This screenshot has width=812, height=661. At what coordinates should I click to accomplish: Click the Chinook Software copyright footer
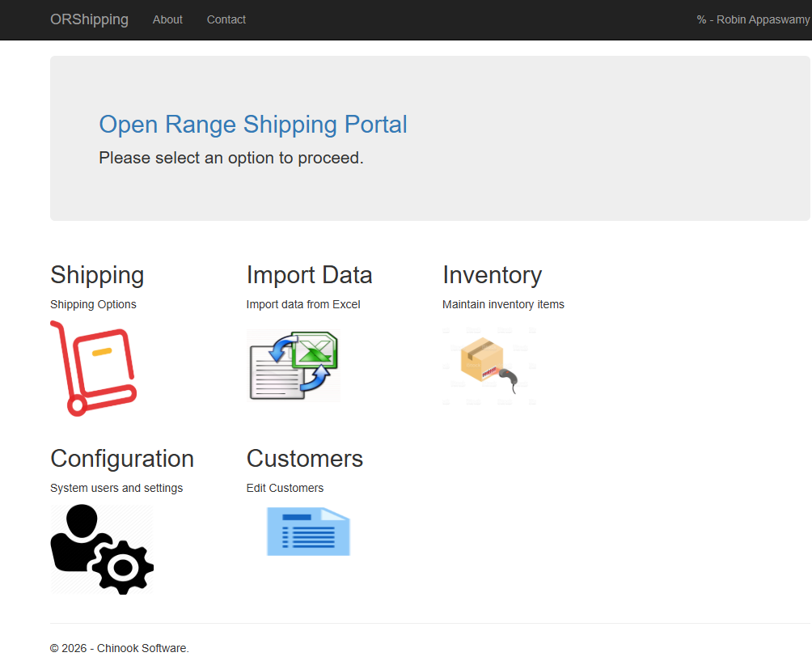120,648
